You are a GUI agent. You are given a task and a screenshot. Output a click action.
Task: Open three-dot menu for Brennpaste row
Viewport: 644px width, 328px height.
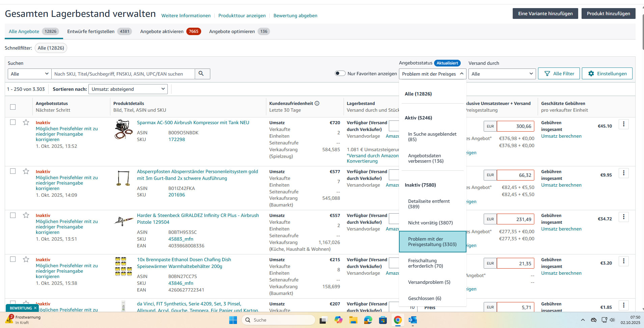click(x=623, y=261)
